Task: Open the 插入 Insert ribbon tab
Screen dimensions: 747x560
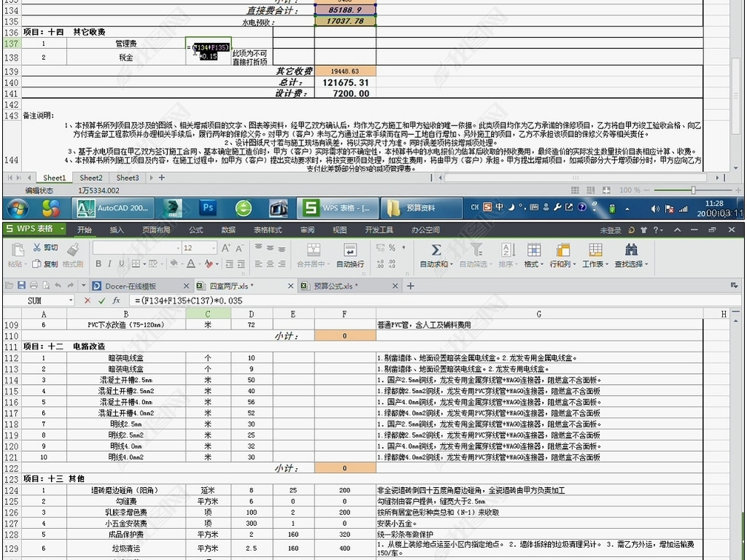Action: (117, 230)
